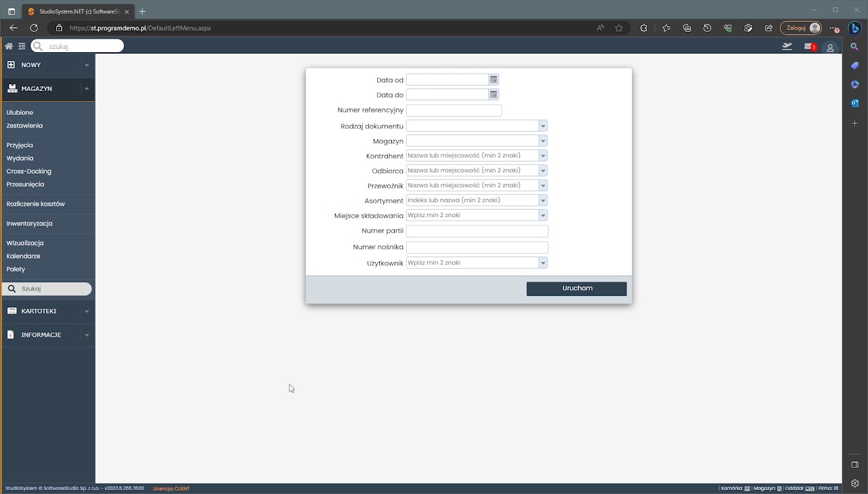868x494 pixels.
Task: Collapse the MAGAZYN menu section
Action: 86,89
